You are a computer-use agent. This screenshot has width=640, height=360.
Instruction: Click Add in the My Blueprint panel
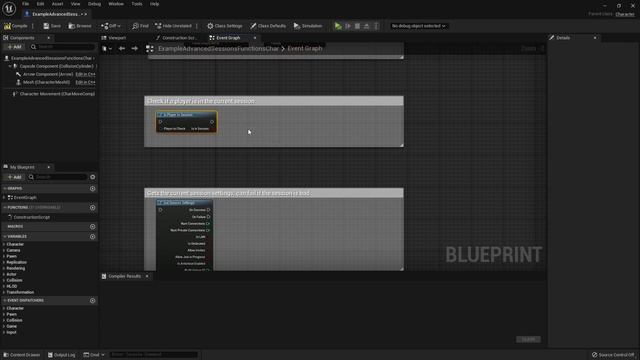(14, 177)
